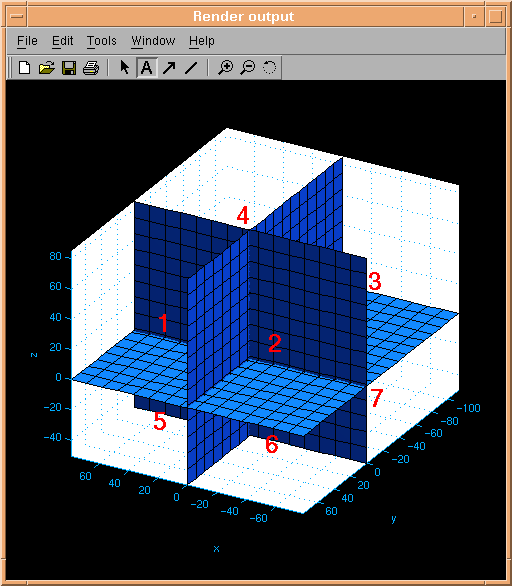Select the insert line tool
Viewport: 512px width, 586px height.
click(191, 68)
